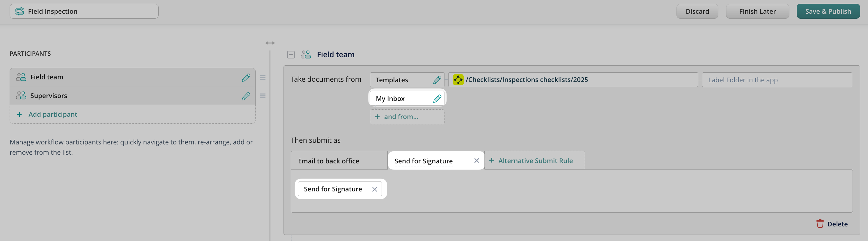Discard the workflow changes

pos(697,11)
